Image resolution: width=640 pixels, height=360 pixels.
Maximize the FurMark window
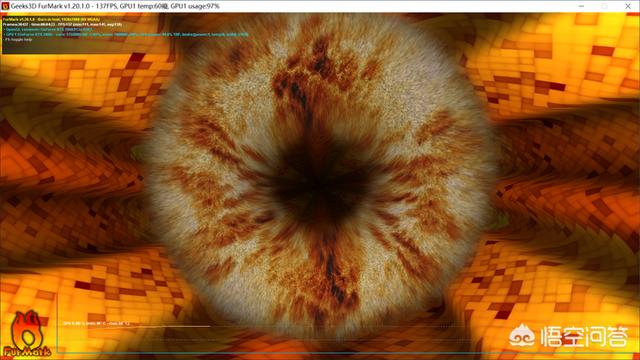604,6
